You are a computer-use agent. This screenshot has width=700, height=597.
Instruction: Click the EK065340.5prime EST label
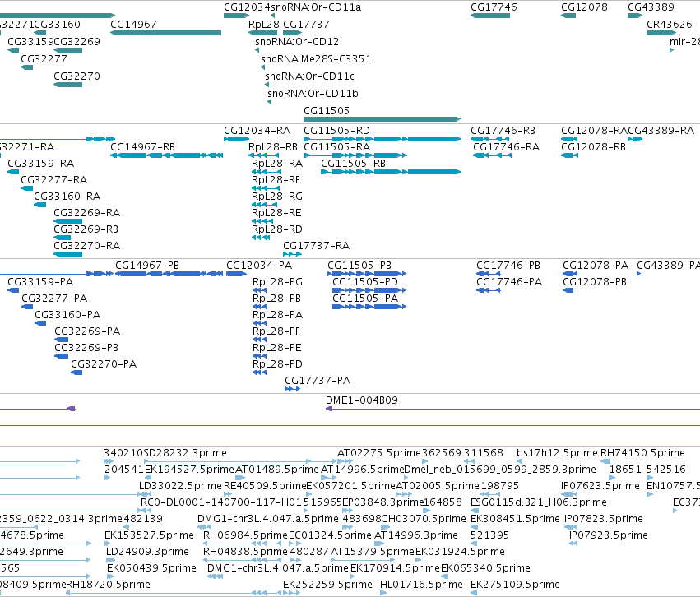(485, 568)
